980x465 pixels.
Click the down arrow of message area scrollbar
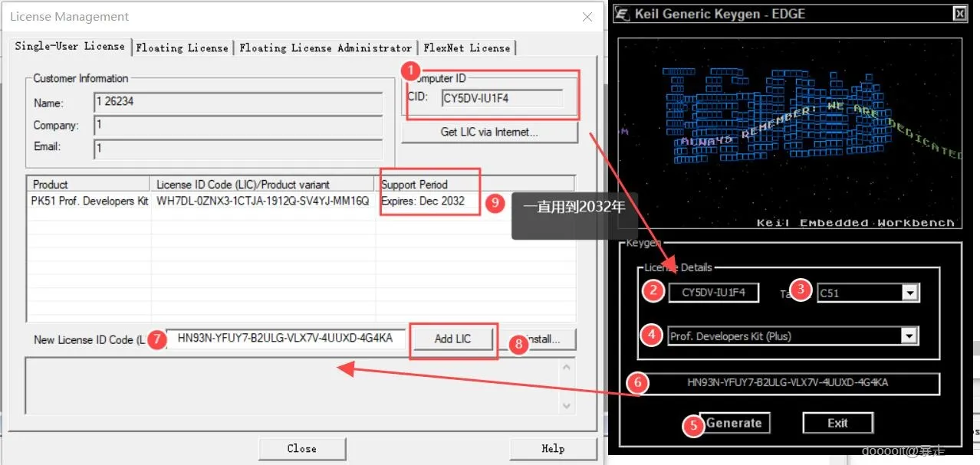(x=567, y=405)
